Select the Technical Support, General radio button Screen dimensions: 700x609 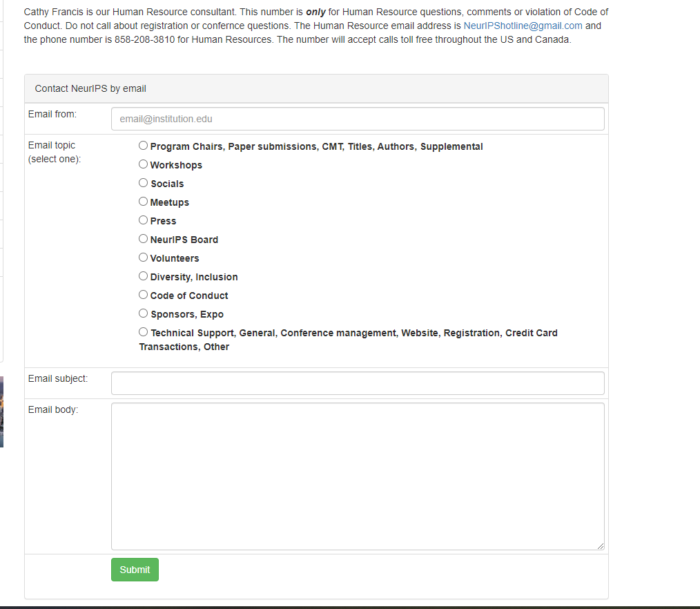click(143, 332)
